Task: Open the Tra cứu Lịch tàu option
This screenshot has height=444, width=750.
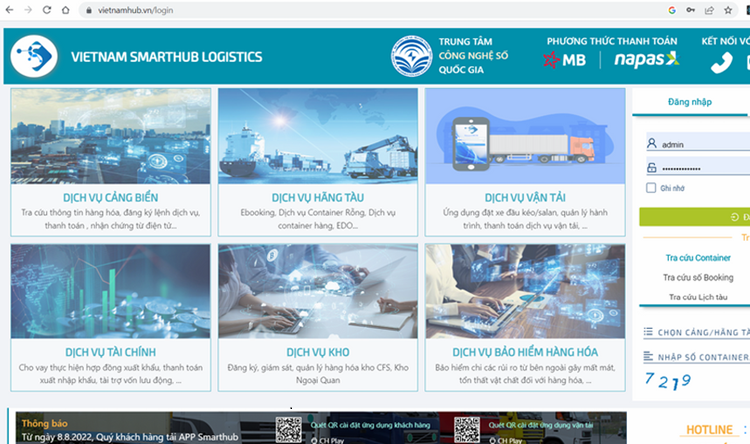Action: [x=698, y=297]
